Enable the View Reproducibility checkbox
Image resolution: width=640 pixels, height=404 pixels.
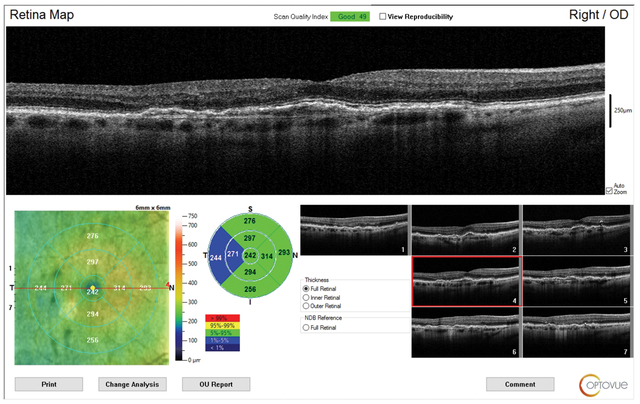383,17
